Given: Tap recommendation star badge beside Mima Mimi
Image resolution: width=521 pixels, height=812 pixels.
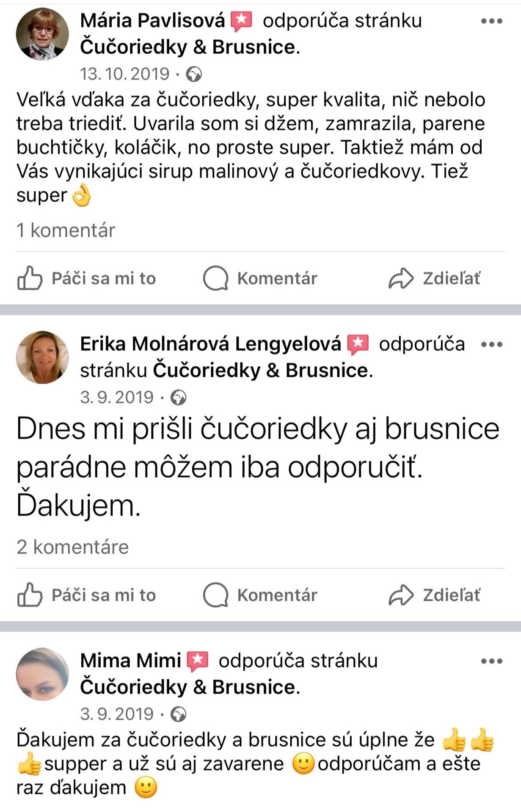Looking at the screenshot, I should [198, 661].
